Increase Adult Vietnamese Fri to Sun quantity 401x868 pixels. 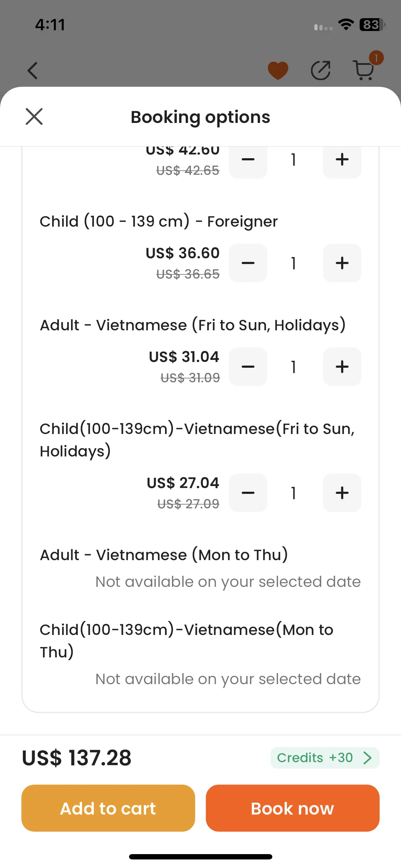point(342,367)
